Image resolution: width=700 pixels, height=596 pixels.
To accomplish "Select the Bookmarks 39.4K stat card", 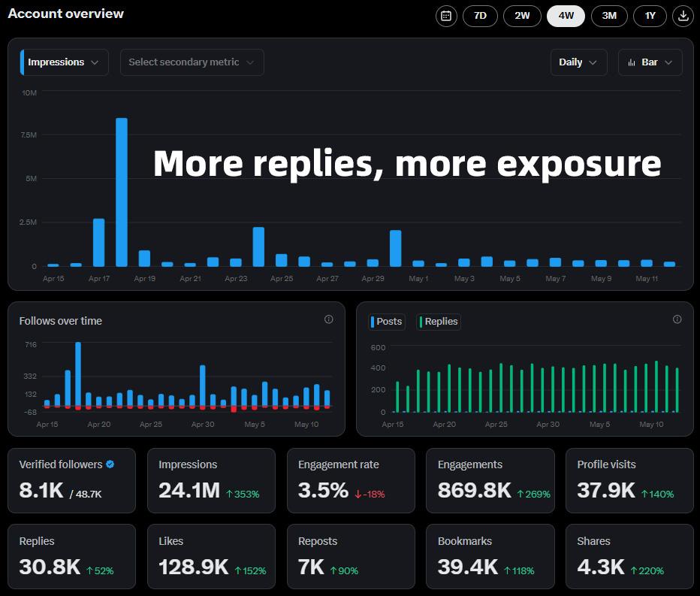I will [490, 556].
